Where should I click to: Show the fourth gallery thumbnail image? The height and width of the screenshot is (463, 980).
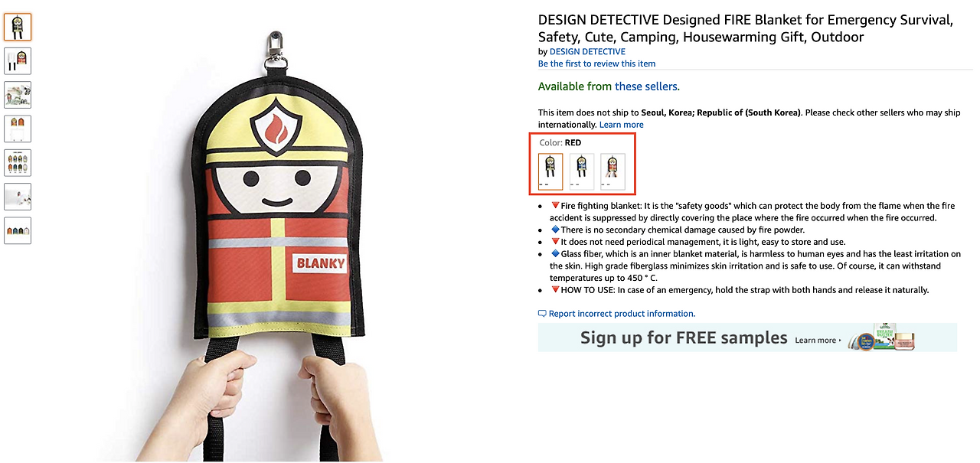coord(18,129)
